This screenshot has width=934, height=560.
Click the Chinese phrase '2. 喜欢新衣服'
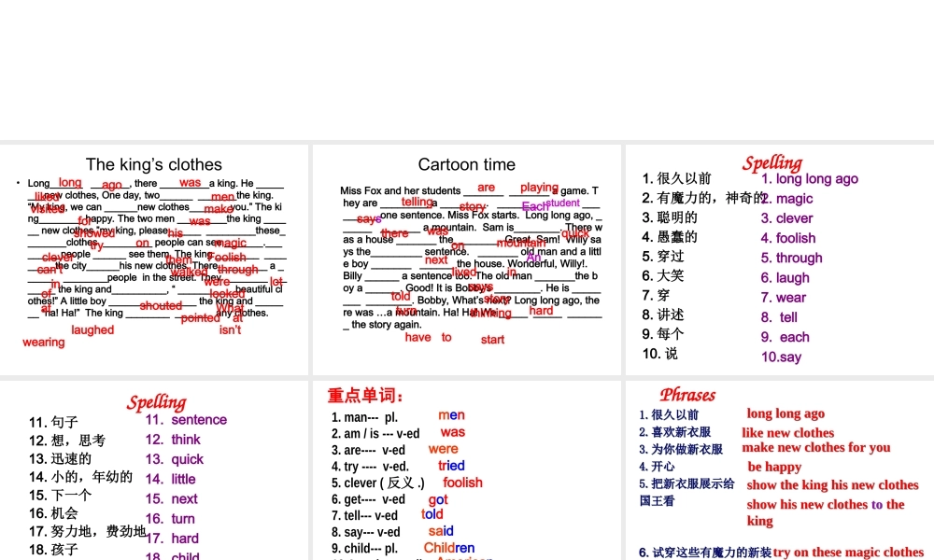[x=675, y=432]
